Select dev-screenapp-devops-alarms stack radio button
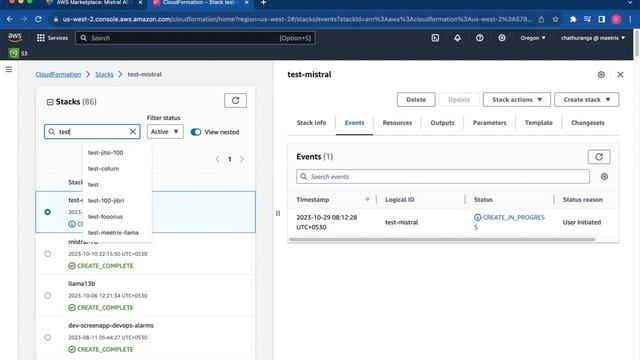 (x=48, y=338)
